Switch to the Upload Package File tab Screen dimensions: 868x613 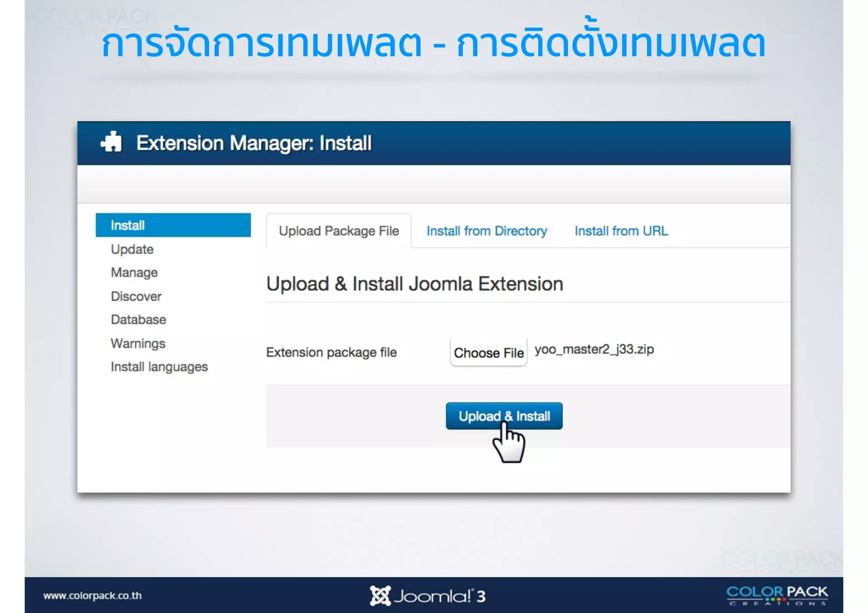[x=339, y=231]
